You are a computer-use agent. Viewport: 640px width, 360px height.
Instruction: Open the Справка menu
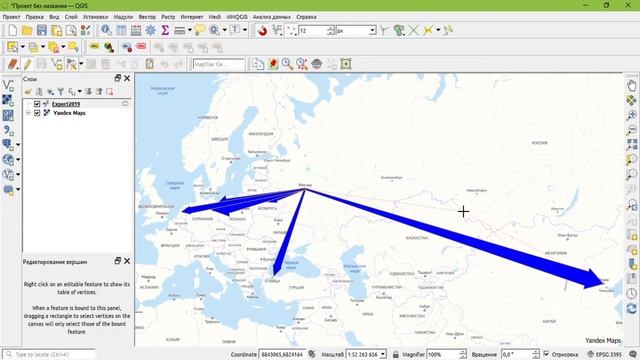307,17
